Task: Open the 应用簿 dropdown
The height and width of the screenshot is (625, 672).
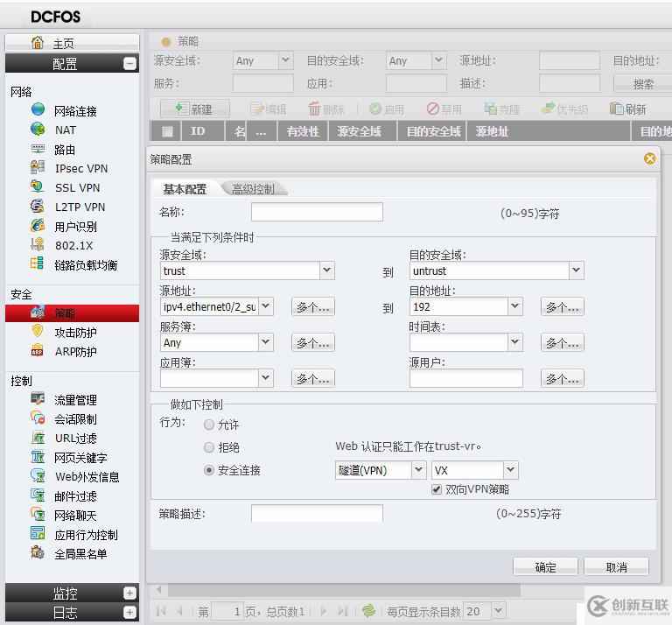Action: pyautogui.click(x=266, y=378)
